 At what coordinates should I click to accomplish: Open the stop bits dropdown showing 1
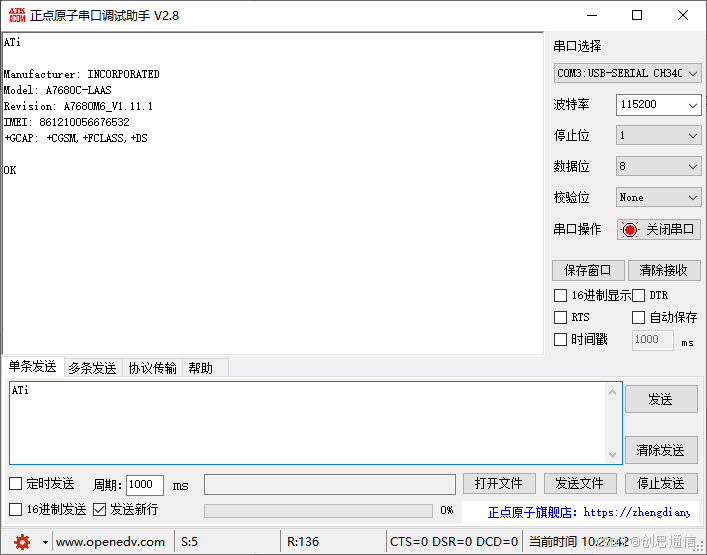click(658, 135)
